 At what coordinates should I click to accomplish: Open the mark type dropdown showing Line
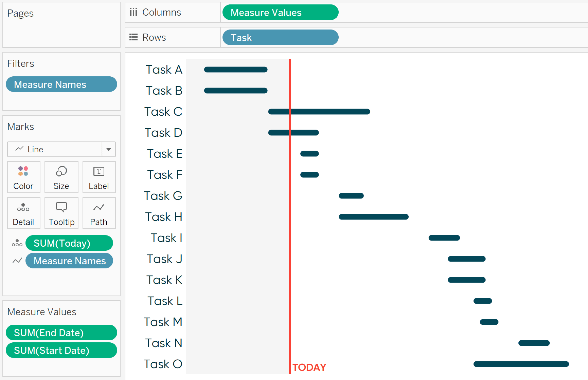pyautogui.click(x=108, y=149)
